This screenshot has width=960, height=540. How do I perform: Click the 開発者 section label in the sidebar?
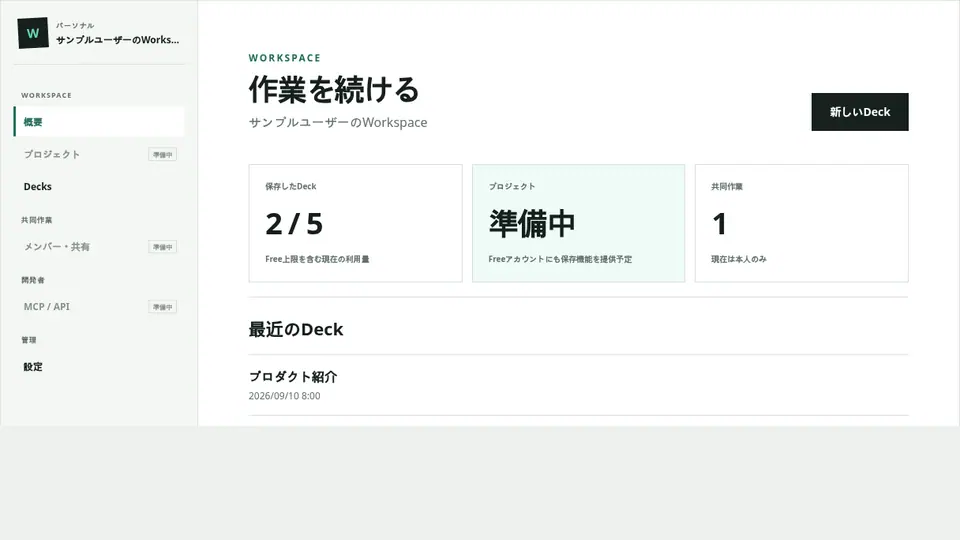33,280
